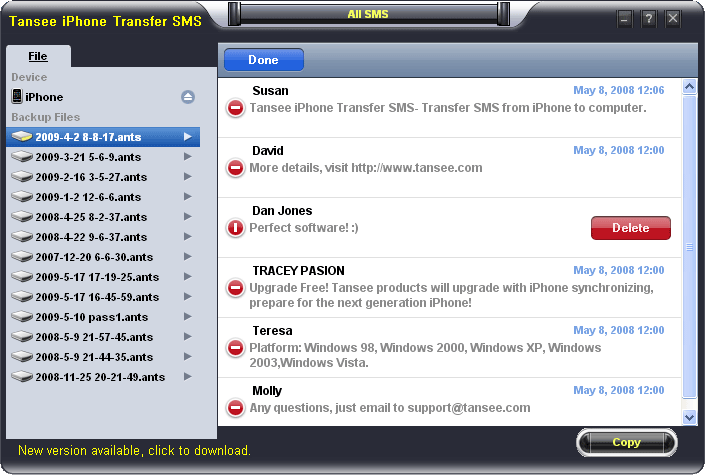Click the disk icon for 2008-5-9 21-44-35.ants

click(x=22, y=357)
